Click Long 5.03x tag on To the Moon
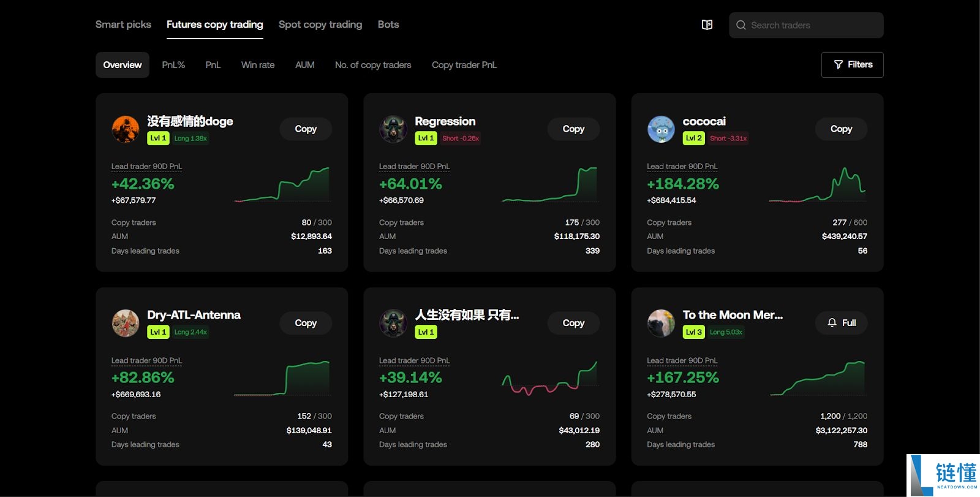The image size is (980, 497). click(726, 332)
